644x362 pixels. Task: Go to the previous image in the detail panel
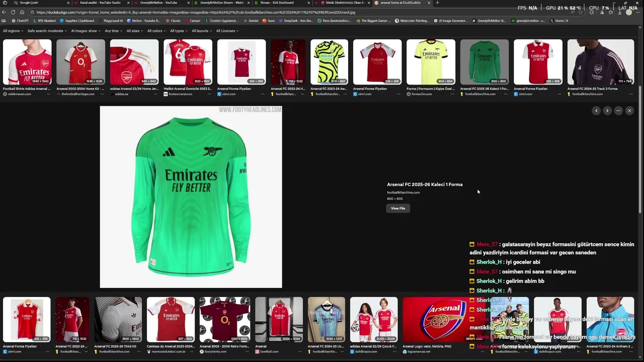[596, 111]
